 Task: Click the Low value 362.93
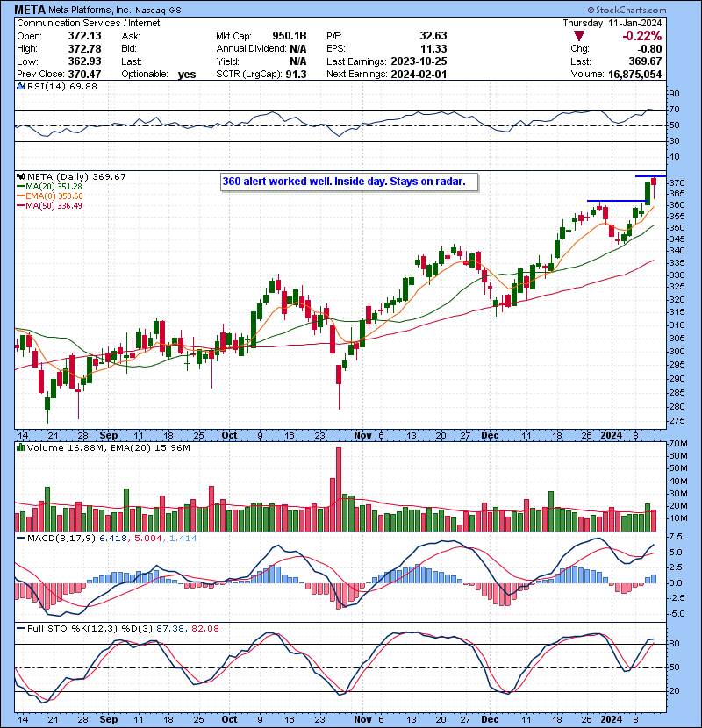click(84, 61)
